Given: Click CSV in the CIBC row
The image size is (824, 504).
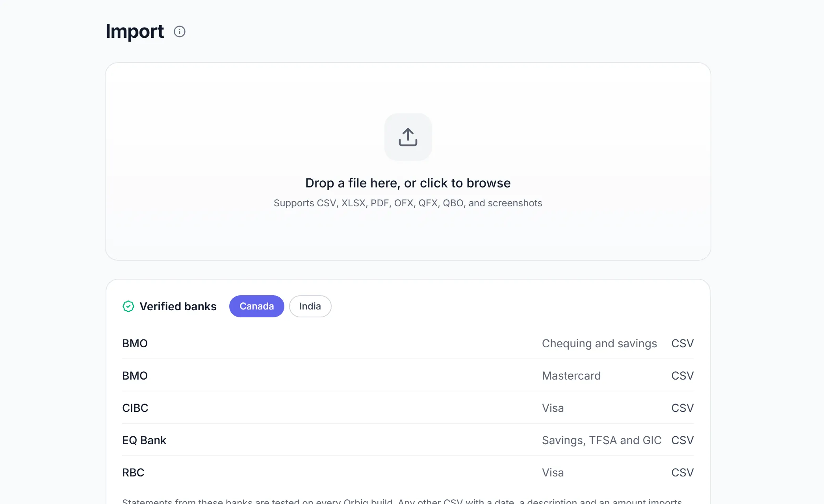Looking at the screenshot, I should (683, 408).
